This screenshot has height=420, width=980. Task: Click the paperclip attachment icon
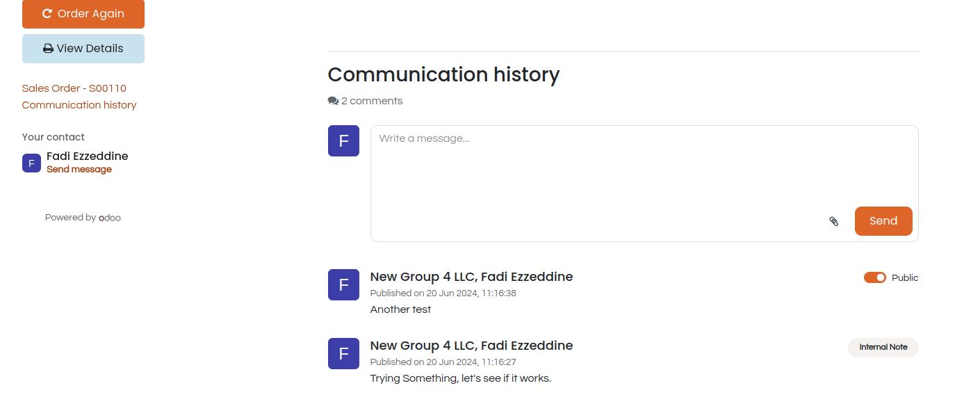tap(834, 221)
